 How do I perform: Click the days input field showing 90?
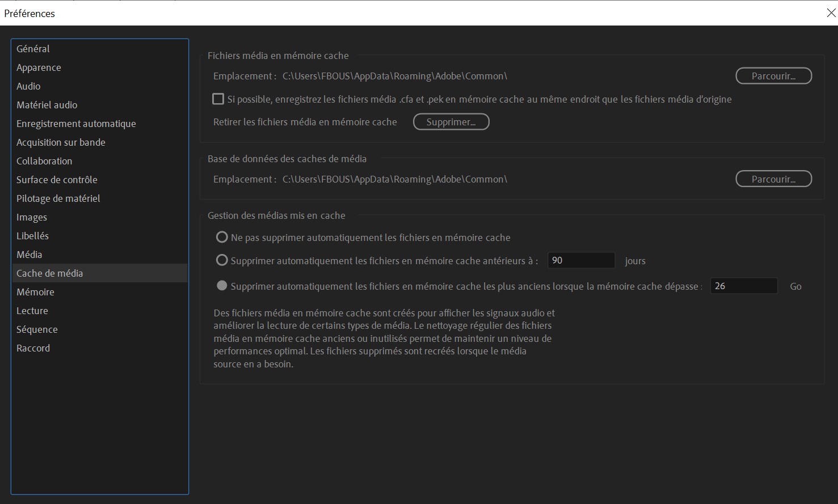click(x=581, y=260)
